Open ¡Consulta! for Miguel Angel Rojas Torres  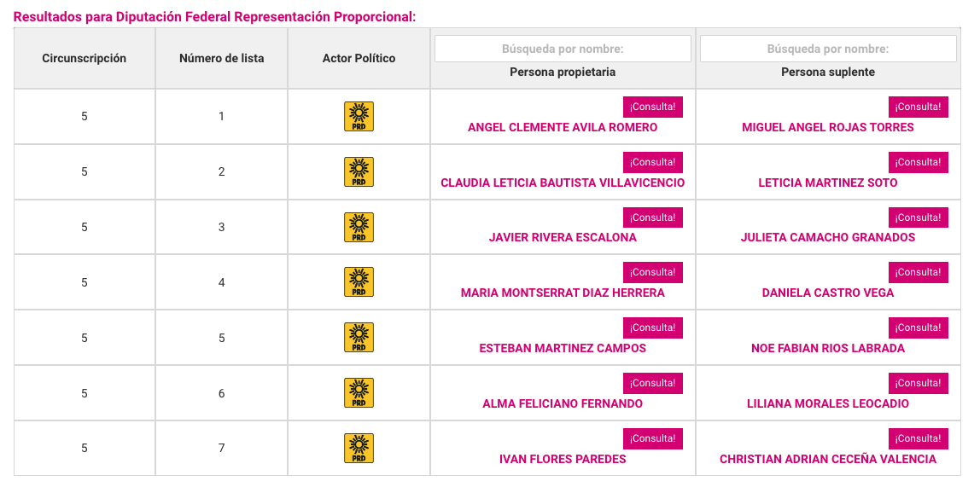pos(919,107)
